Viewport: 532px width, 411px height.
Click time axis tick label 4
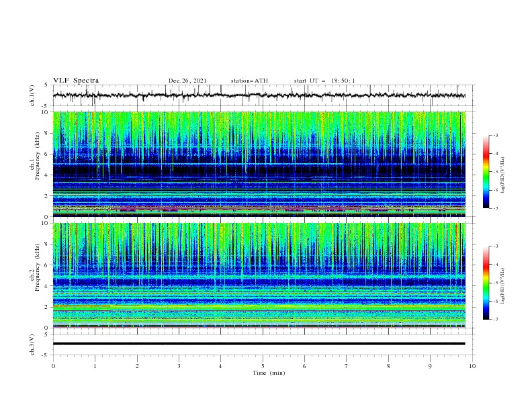pyautogui.click(x=220, y=366)
